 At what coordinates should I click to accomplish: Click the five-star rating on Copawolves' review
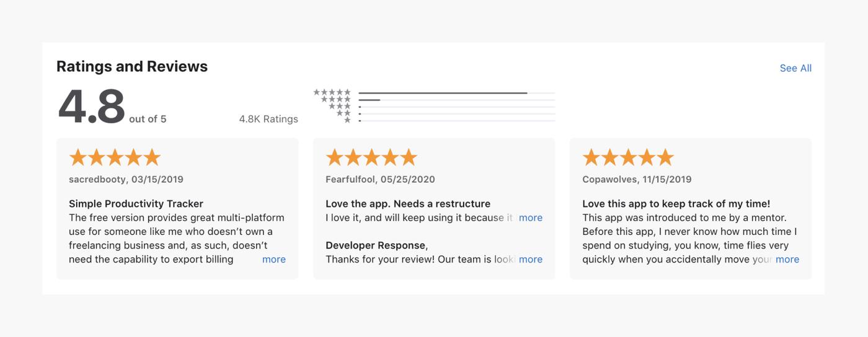tap(628, 157)
